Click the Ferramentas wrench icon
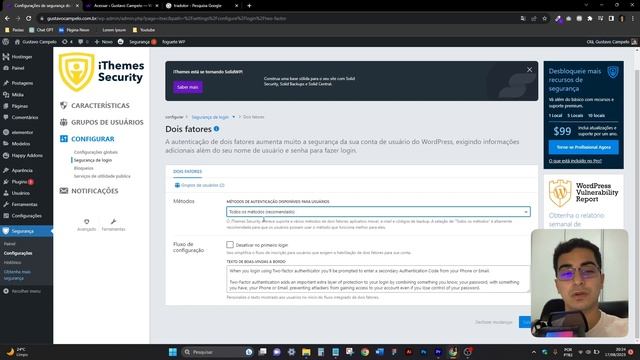 pos(113,222)
